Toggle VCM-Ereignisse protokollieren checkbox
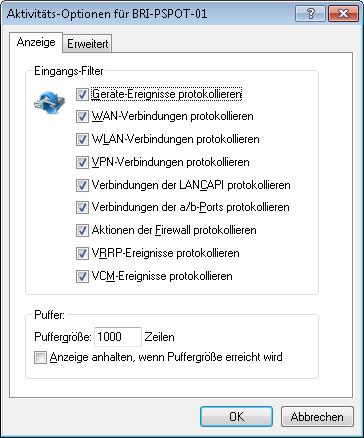The width and height of the screenshot is (364, 438). click(x=82, y=276)
